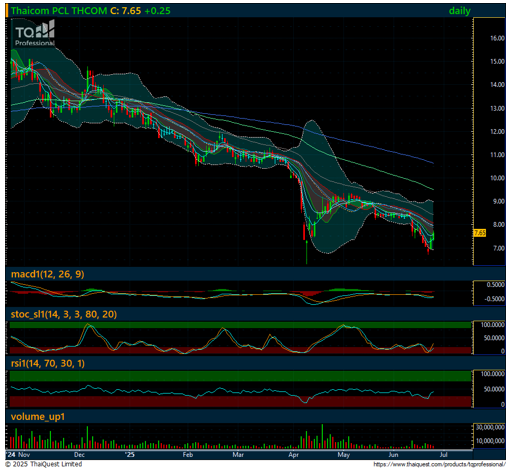Click the Mar date axis label

238,455
